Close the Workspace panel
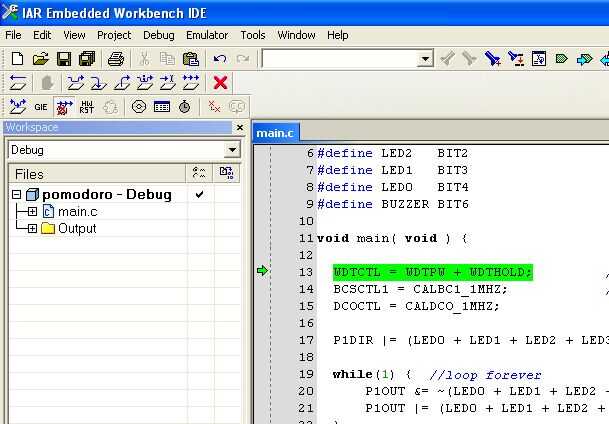 click(x=240, y=127)
